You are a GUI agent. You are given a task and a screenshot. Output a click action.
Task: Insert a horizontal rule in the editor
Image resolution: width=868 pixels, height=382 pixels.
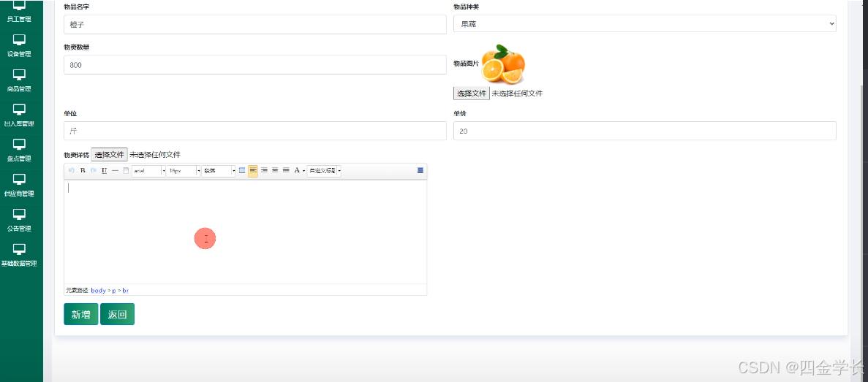point(115,170)
